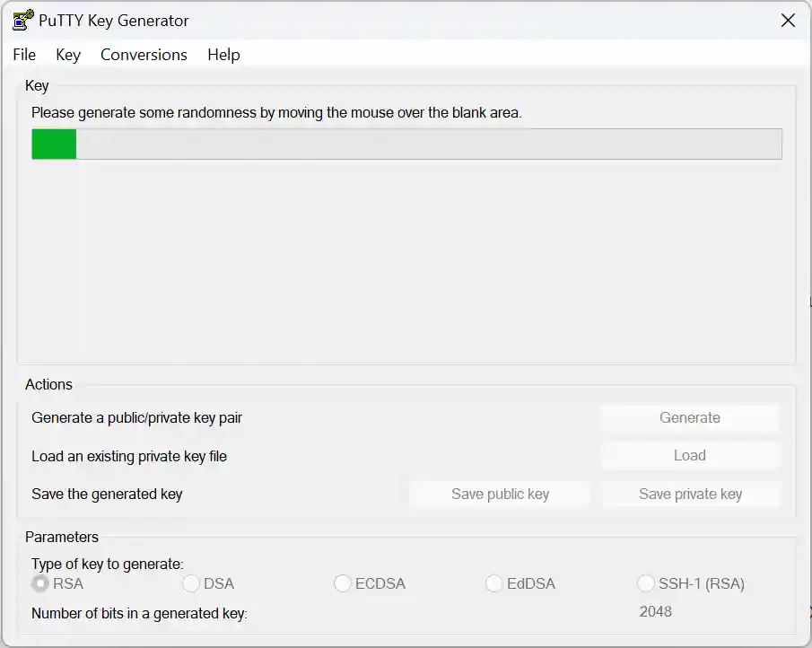The width and height of the screenshot is (812, 648).
Task: Click the Load button
Action: [689, 455]
